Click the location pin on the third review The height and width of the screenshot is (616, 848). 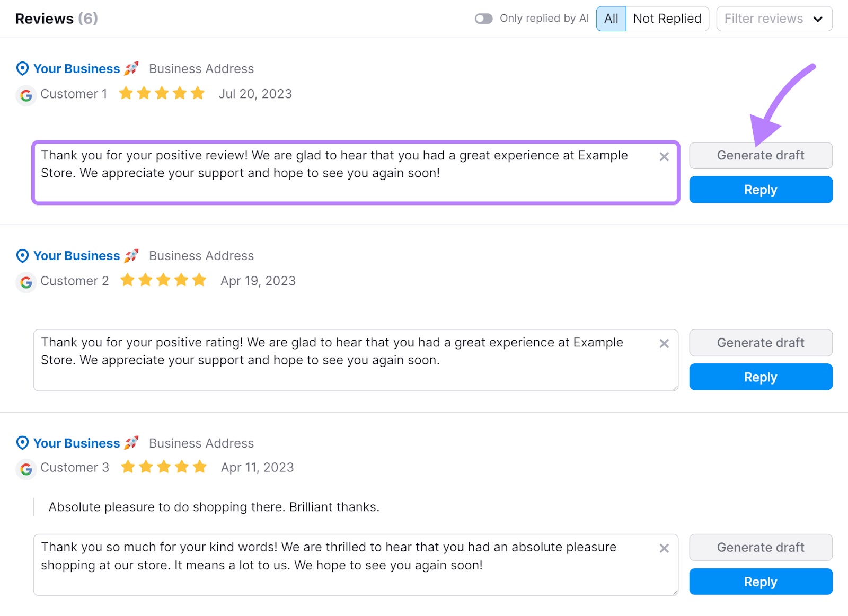21,443
